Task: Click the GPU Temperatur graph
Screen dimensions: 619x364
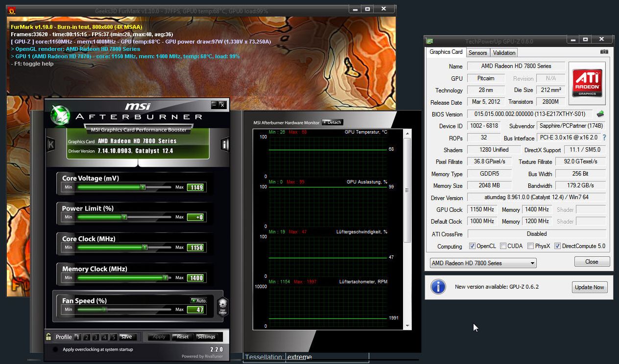Action: click(x=328, y=156)
